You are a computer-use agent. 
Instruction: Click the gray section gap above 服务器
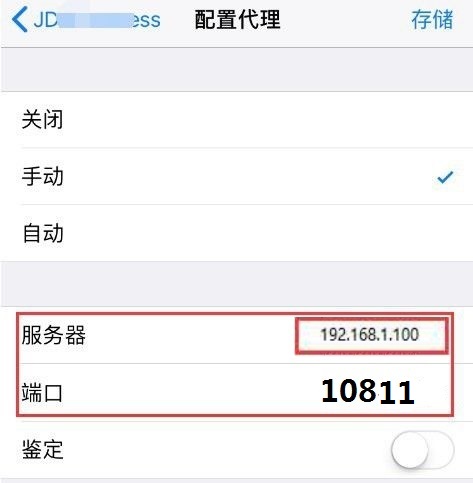click(x=236, y=284)
